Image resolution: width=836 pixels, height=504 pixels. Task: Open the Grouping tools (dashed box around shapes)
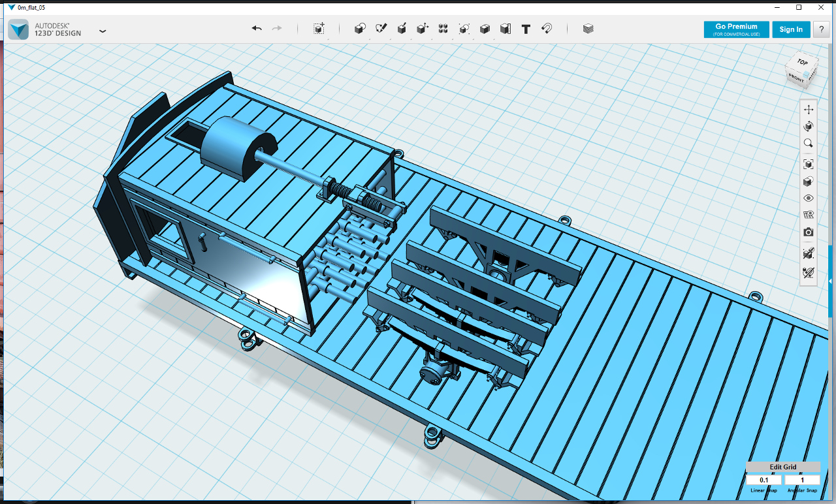pyautogui.click(x=464, y=29)
